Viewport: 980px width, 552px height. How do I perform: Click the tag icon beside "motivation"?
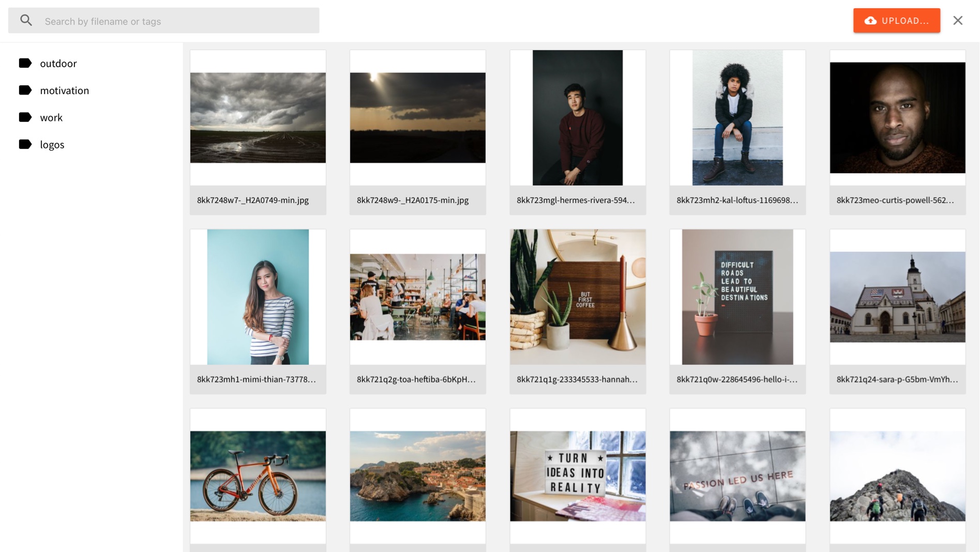[x=25, y=90]
